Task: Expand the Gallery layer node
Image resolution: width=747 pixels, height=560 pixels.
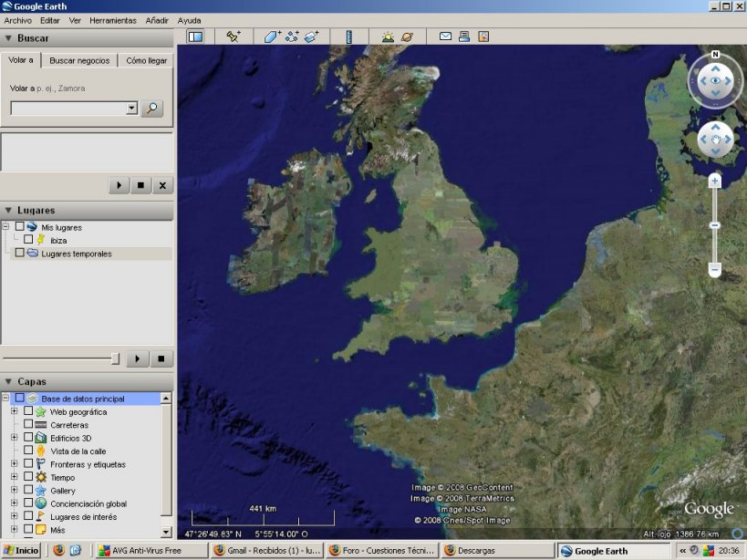Action: pyautogui.click(x=15, y=490)
